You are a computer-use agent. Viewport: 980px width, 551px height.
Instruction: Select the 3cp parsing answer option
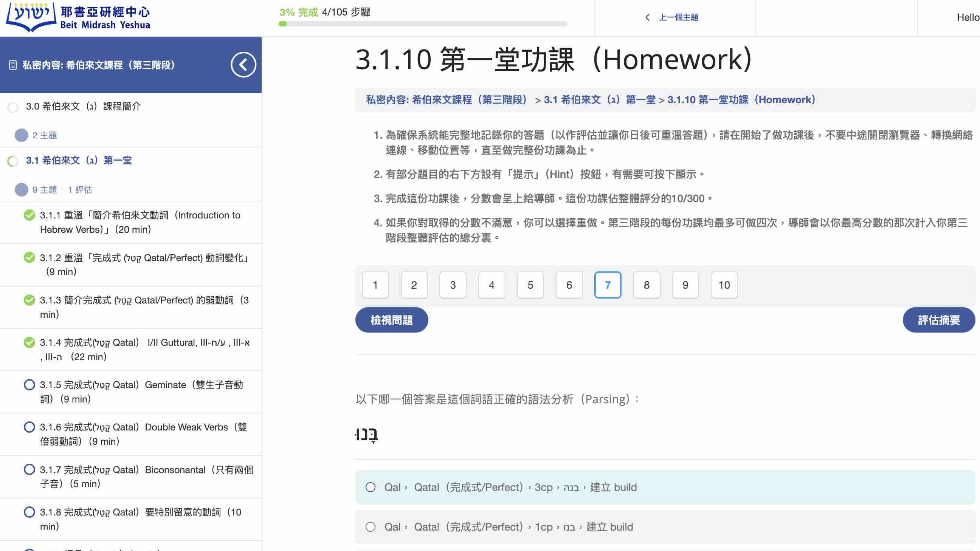(665, 488)
